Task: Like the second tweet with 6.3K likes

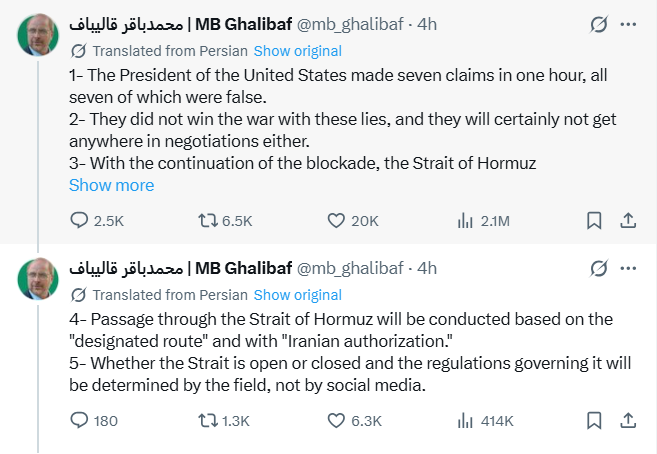Action: coord(338,421)
